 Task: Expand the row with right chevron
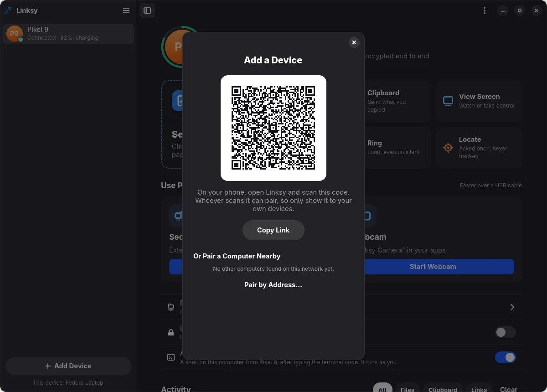click(x=512, y=307)
